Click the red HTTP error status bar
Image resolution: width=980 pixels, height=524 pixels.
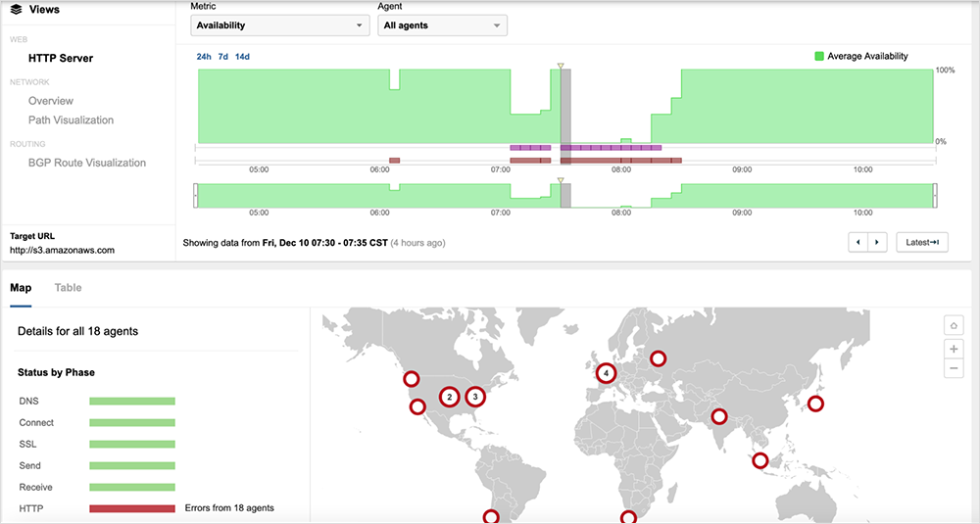tap(131, 508)
